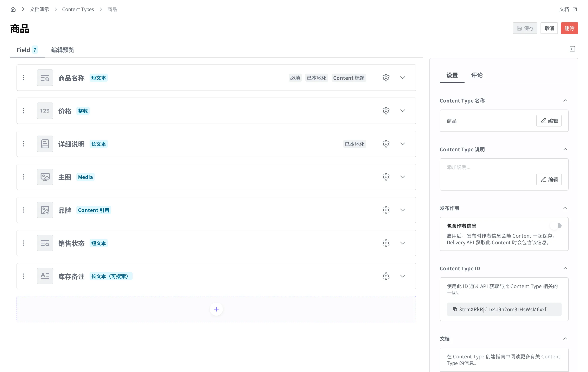Switch to the Field tab
588x372 pixels.
coord(27,50)
